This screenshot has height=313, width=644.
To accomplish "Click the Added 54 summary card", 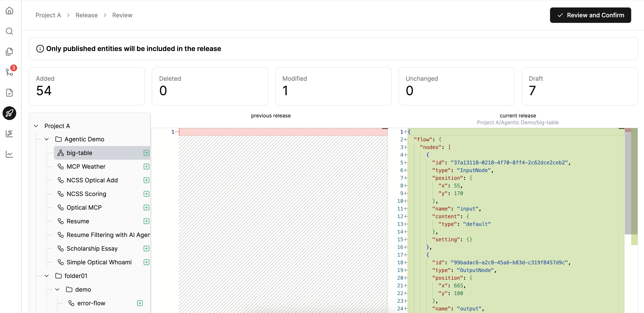I will tap(87, 86).
